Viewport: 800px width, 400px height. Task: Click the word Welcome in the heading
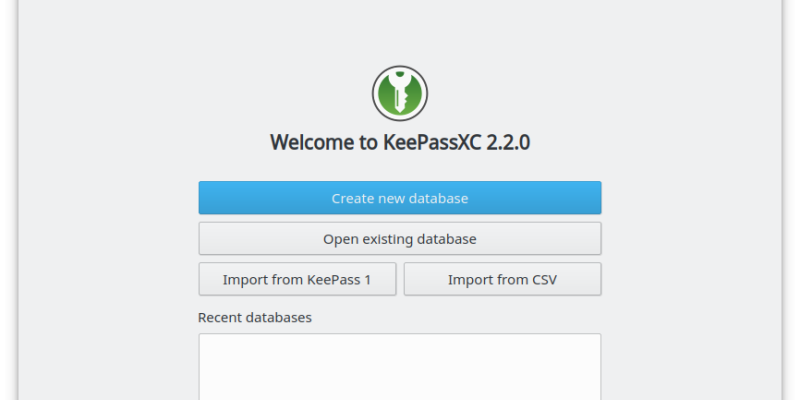tap(313, 142)
